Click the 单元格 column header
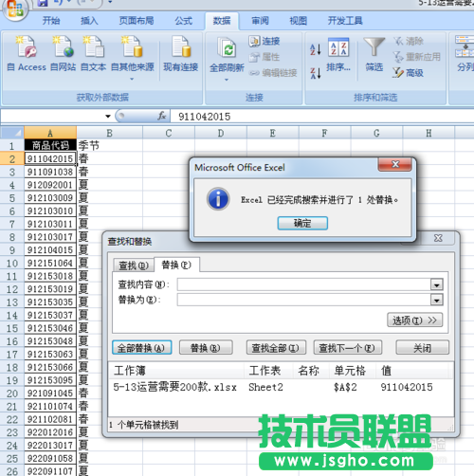 coord(350,371)
